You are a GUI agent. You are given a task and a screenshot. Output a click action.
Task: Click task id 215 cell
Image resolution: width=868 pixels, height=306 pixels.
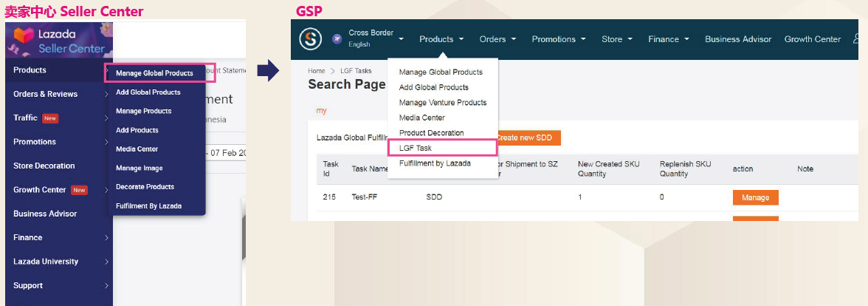329,197
